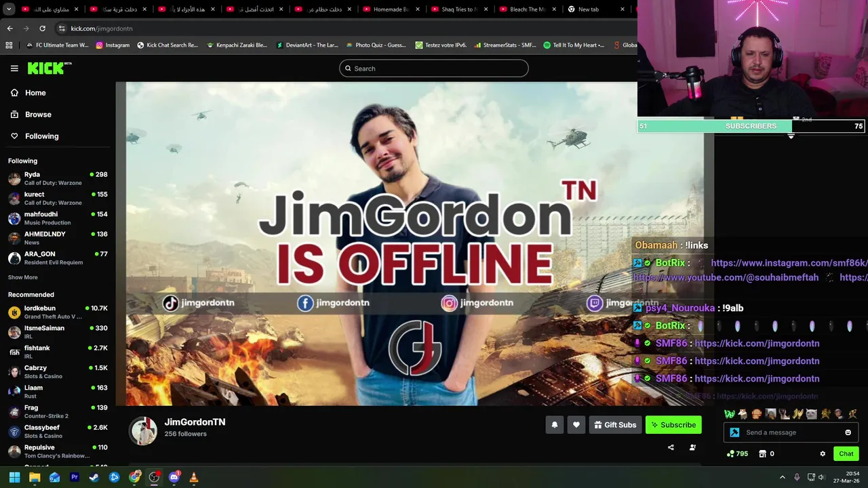
Task: Open the Kick Chat Search bookmark
Action: tap(167, 45)
